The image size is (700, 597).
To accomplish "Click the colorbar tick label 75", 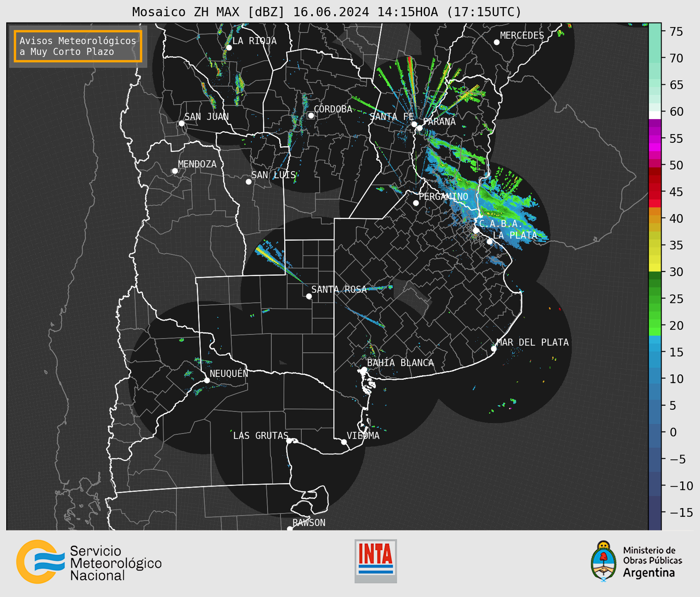I will pos(676,32).
